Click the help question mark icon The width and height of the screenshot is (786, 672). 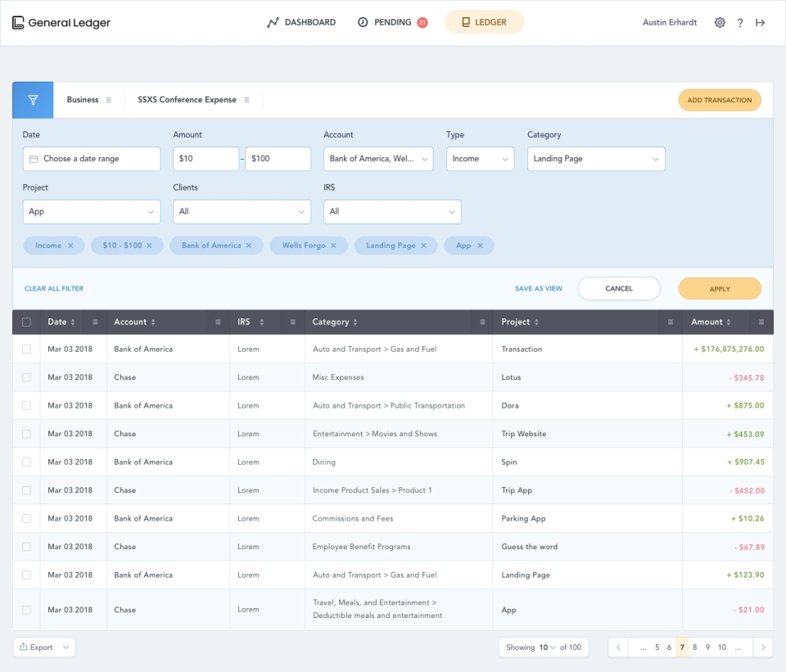[x=740, y=22]
